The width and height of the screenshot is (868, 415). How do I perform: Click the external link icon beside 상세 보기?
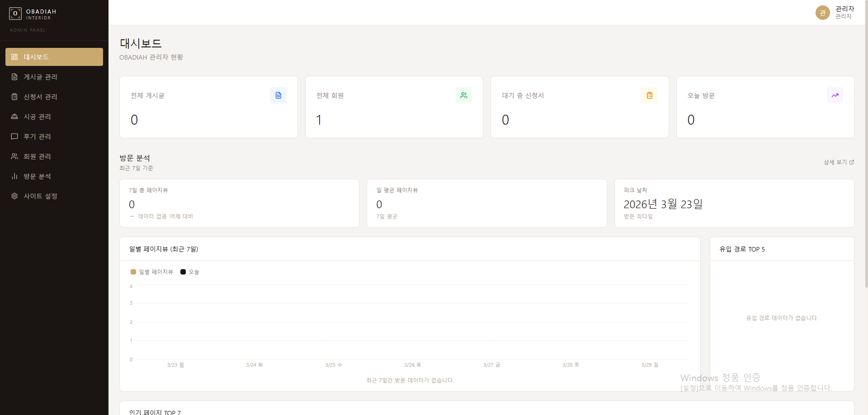(852, 162)
